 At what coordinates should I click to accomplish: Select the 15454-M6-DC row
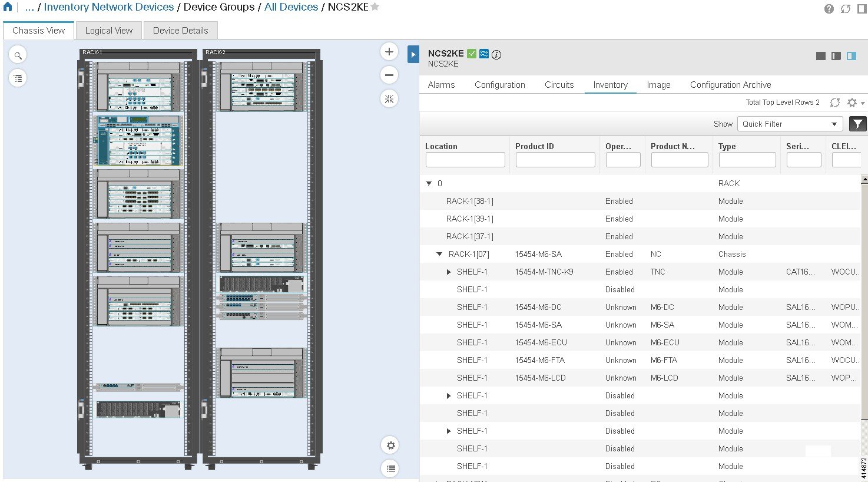pos(640,308)
